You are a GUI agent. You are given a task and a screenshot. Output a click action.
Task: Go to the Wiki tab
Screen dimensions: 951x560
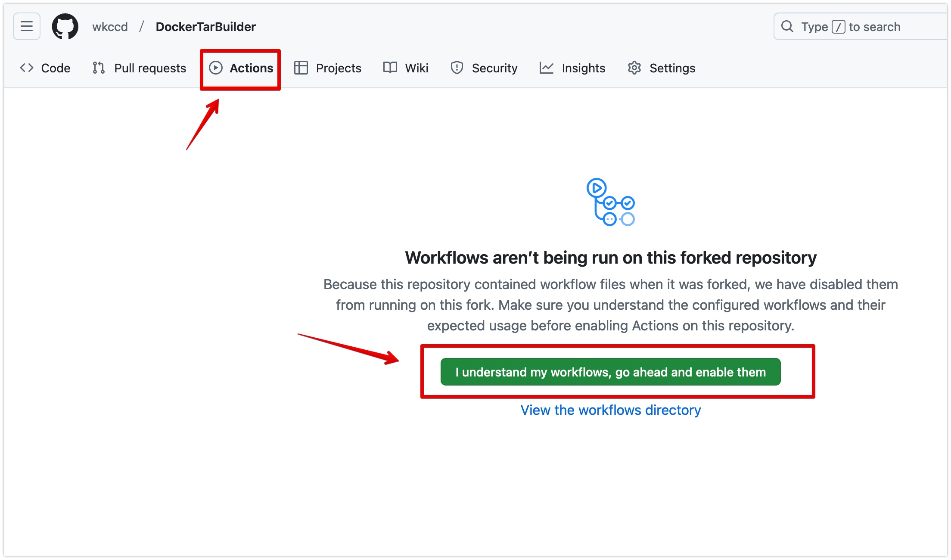(416, 68)
